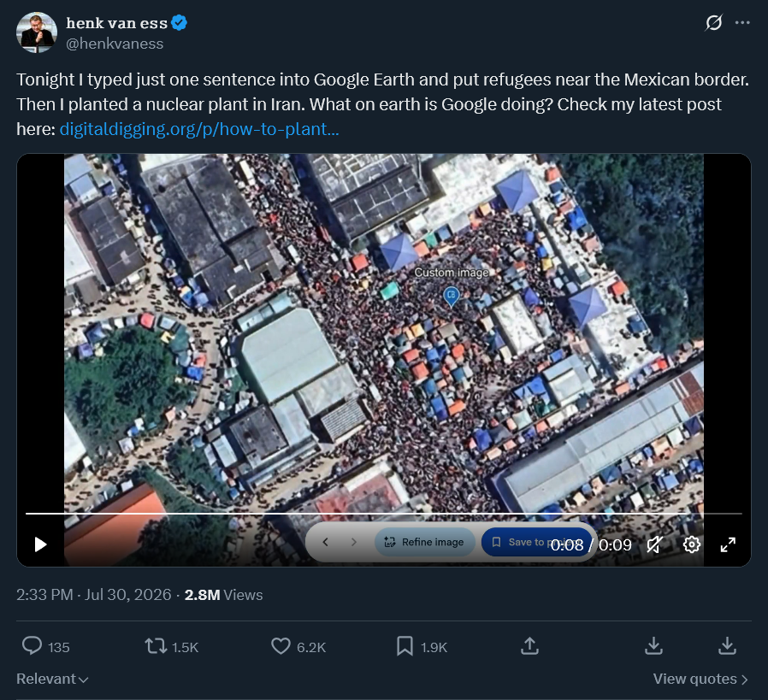Click the first download icon
The width and height of the screenshot is (768, 700).
point(653,646)
